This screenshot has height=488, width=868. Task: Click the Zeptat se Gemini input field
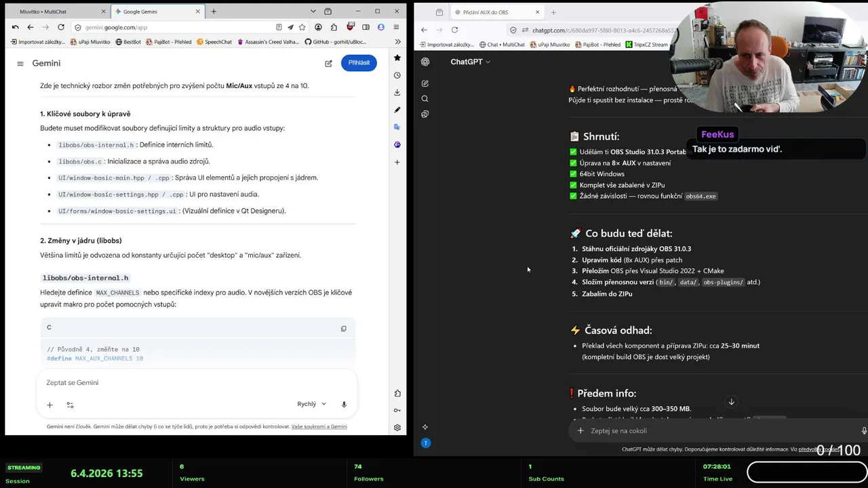point(197,383)
